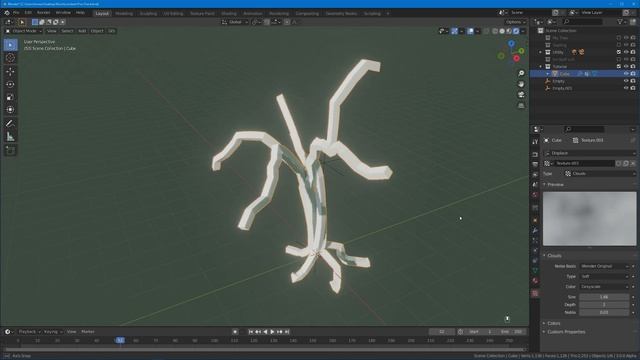Switch to the Modeling workspace tab
640x360 pixels.
pyautogui.click(x=124, y=13)
